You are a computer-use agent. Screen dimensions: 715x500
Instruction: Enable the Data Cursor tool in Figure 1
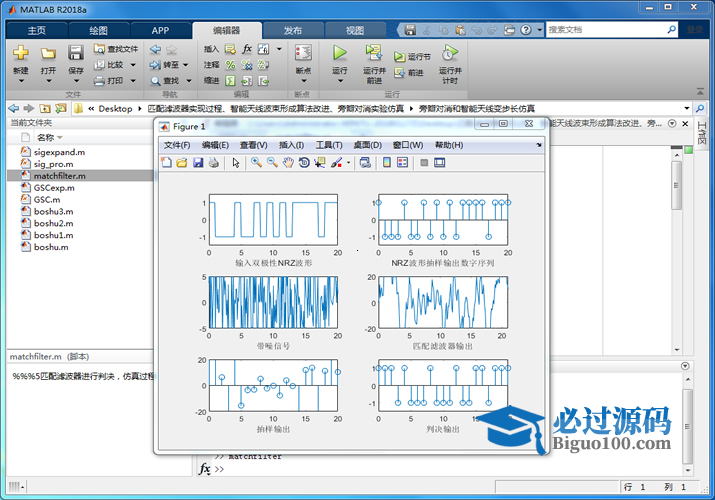tap(320, 163)
